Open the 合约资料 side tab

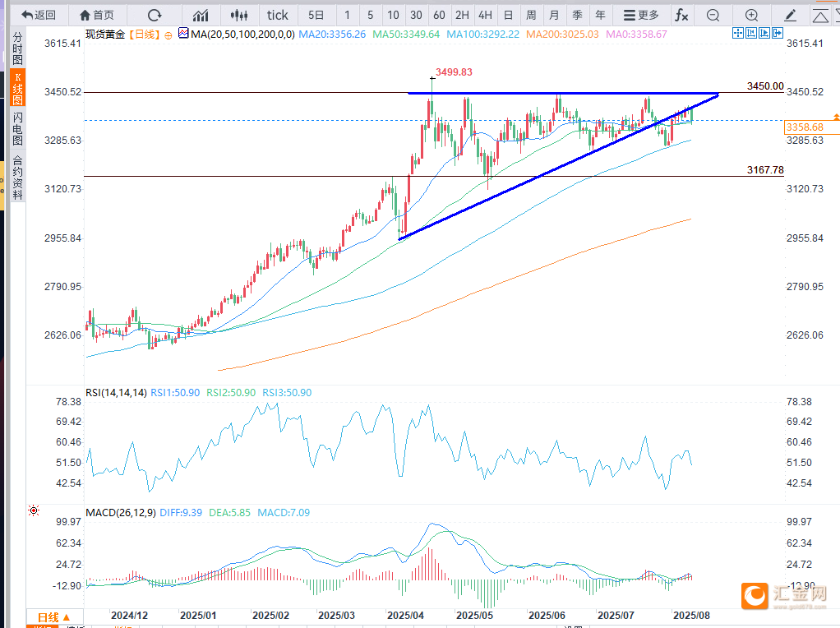18,178
